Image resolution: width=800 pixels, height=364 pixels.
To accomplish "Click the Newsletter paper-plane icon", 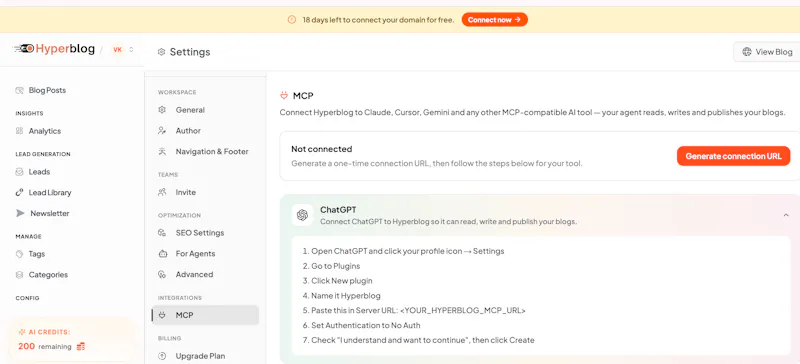I will tap(20, 213).
